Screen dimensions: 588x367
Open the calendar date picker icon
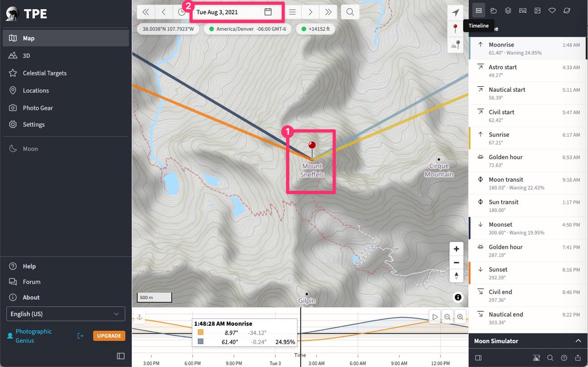click(268, 12)
